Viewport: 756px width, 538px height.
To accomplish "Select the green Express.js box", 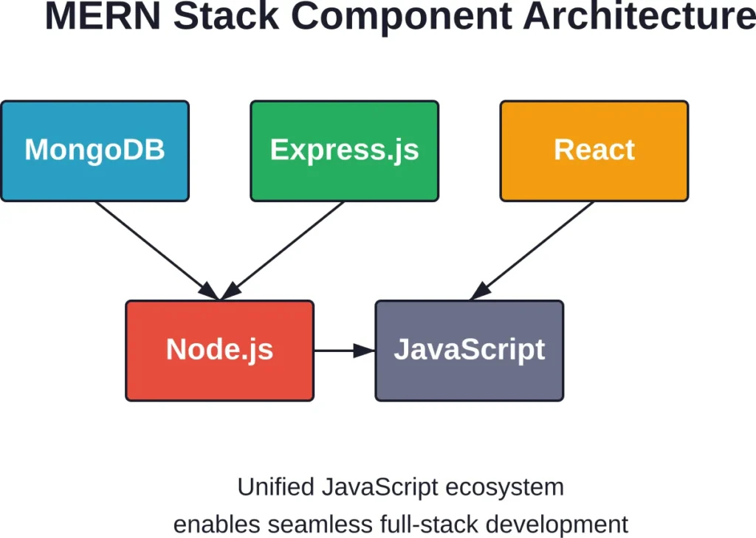I will point(345,151).
